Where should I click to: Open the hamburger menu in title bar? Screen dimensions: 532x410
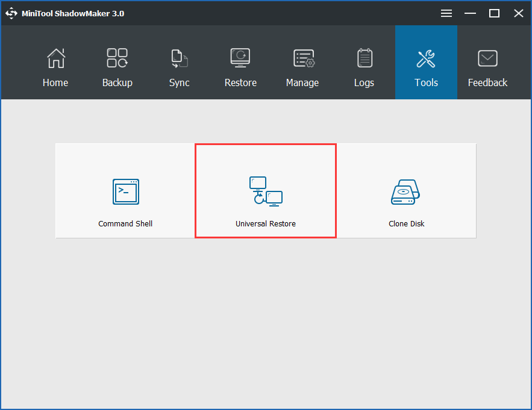pyautogui.click(x=446, y=13)
